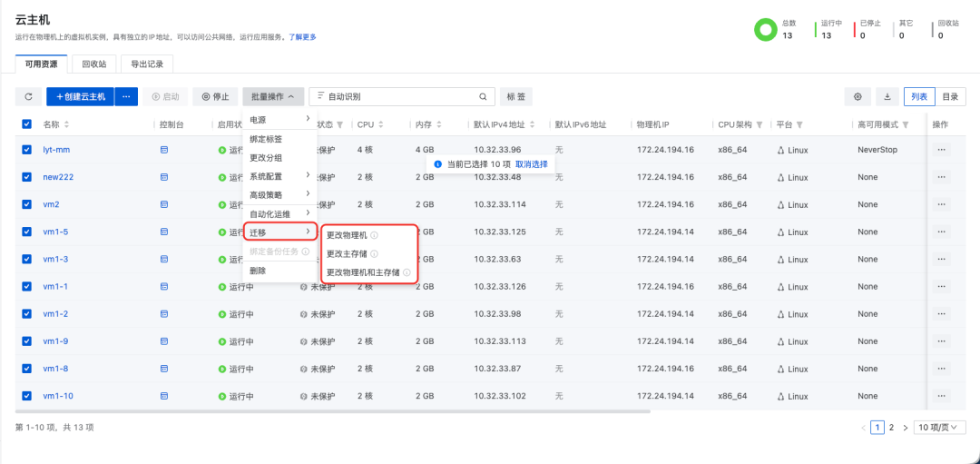Go to page 2
Screen dimensions: 980x464
(x=891, y=428)
